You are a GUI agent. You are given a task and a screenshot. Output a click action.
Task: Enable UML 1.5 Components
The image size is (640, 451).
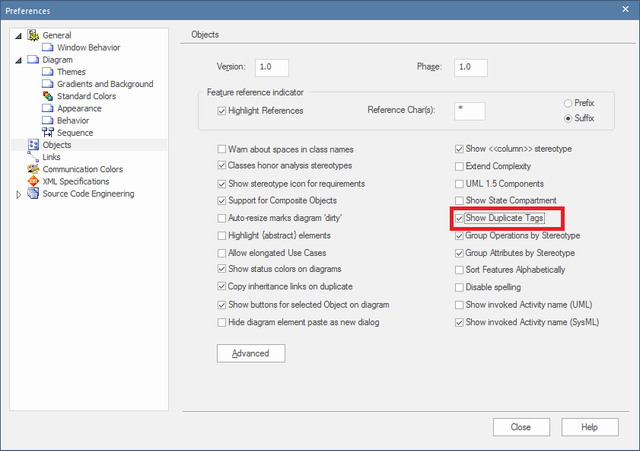click(459, 184)
